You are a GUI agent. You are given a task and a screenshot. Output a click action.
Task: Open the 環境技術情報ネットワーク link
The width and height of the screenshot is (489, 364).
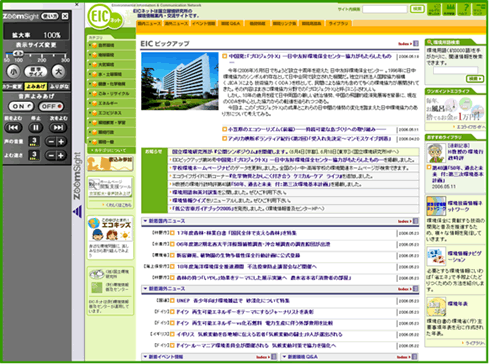coord(465,206)
